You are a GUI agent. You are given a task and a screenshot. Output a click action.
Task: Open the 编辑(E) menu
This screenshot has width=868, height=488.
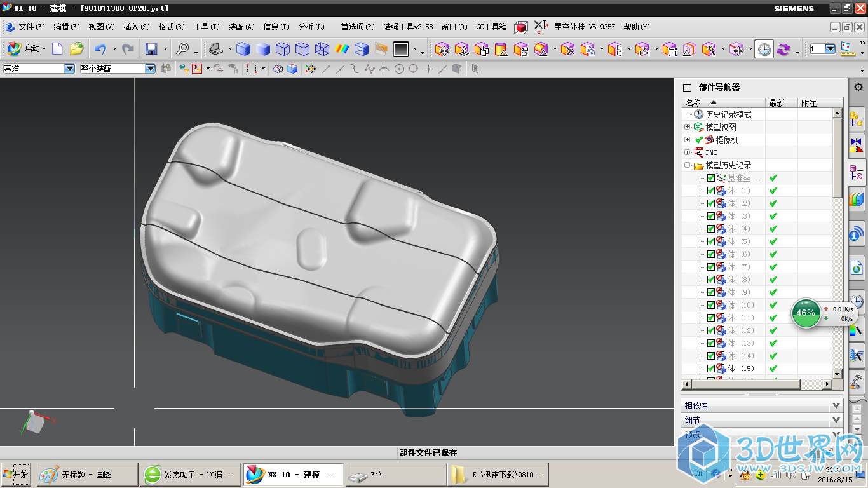(x=66, y=27)
